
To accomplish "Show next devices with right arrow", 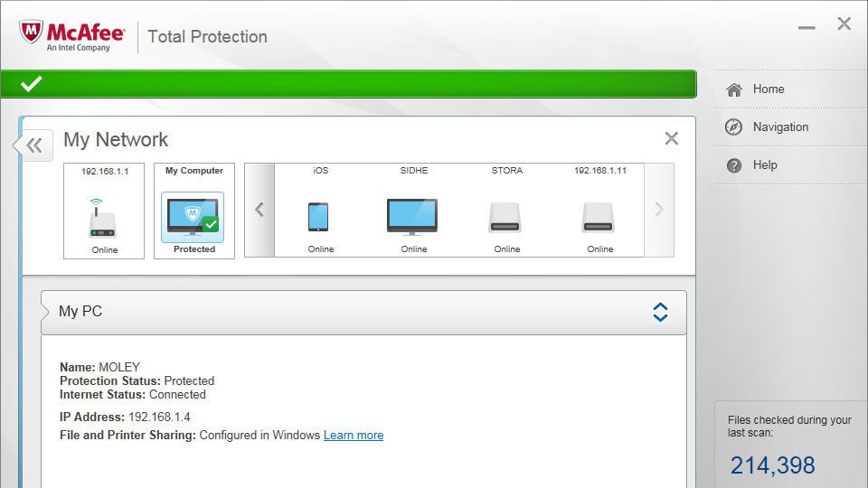I will [659, 210].
